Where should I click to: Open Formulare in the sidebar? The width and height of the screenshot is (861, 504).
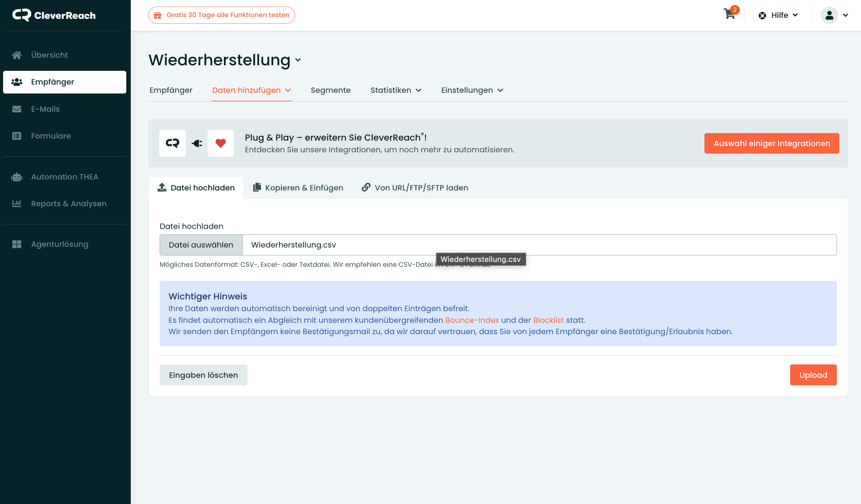[x=65, y=136]
